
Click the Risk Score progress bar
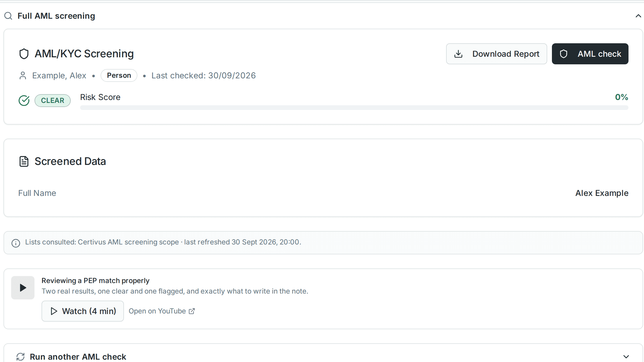tap(354, 108)
